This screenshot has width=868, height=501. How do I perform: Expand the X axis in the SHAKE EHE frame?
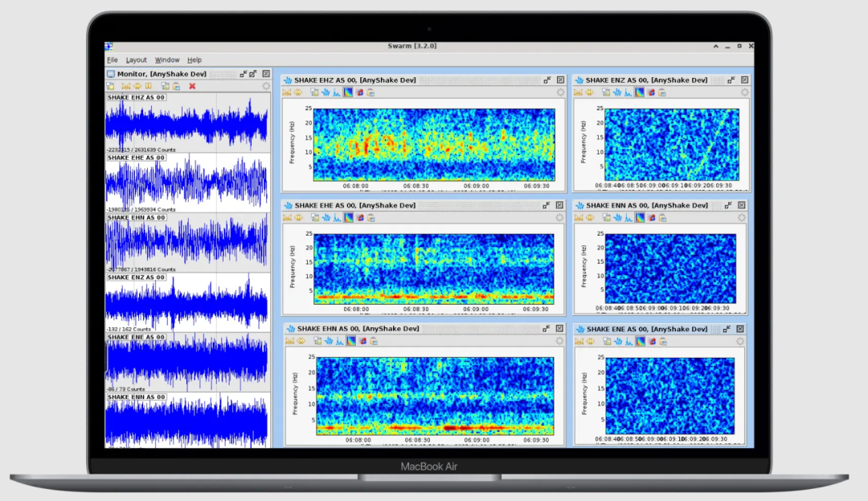coord(299,218)
